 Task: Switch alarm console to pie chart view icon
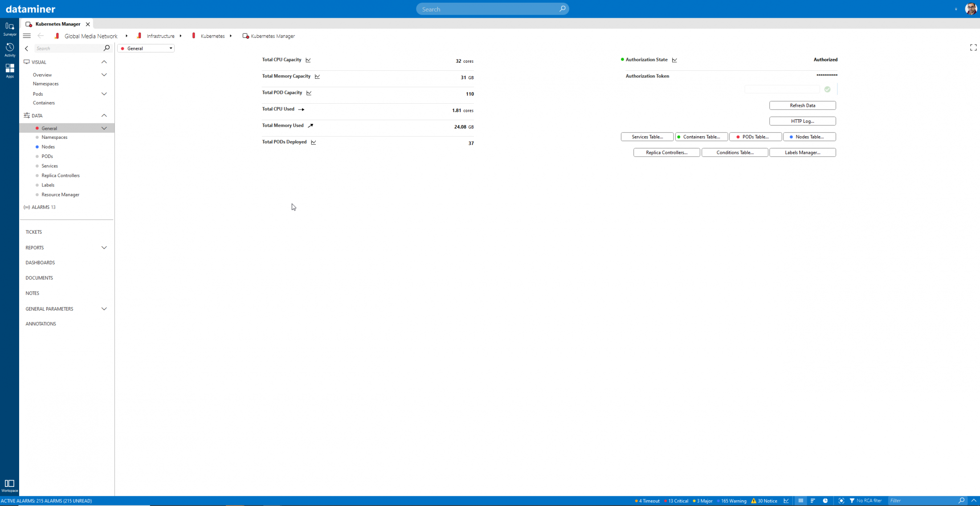coord(825,501)
